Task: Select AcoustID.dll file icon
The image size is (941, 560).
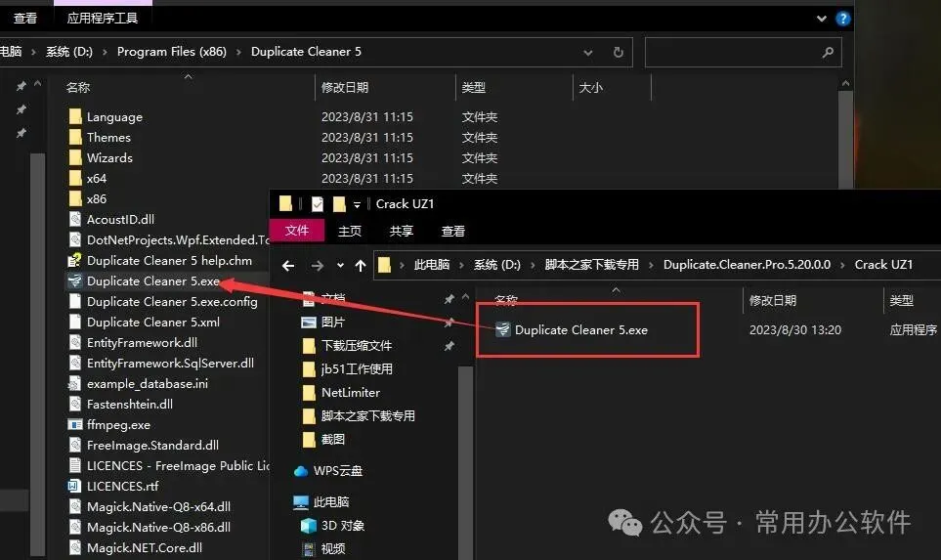Action: click(x=75, y=219)
